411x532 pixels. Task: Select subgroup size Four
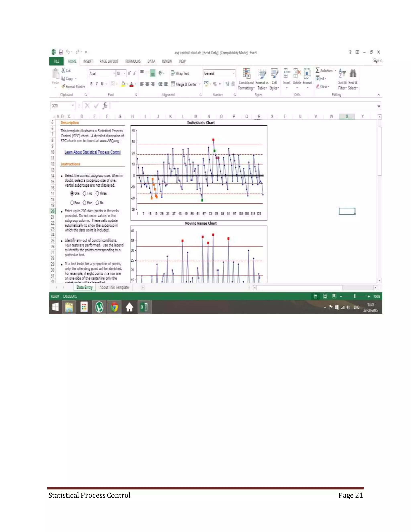[x=72, y=203]
